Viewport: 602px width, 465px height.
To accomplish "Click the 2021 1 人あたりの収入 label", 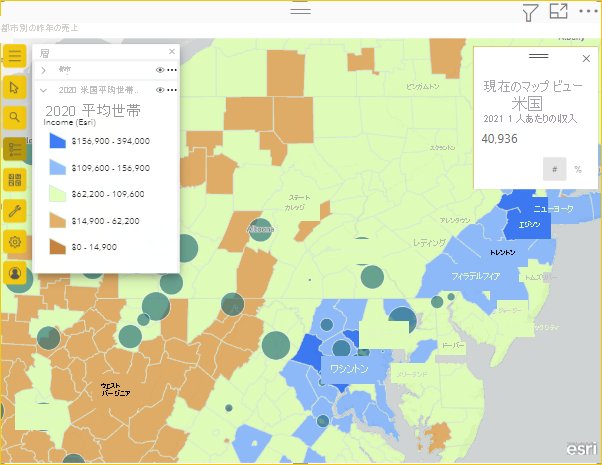I will (530, 119).
